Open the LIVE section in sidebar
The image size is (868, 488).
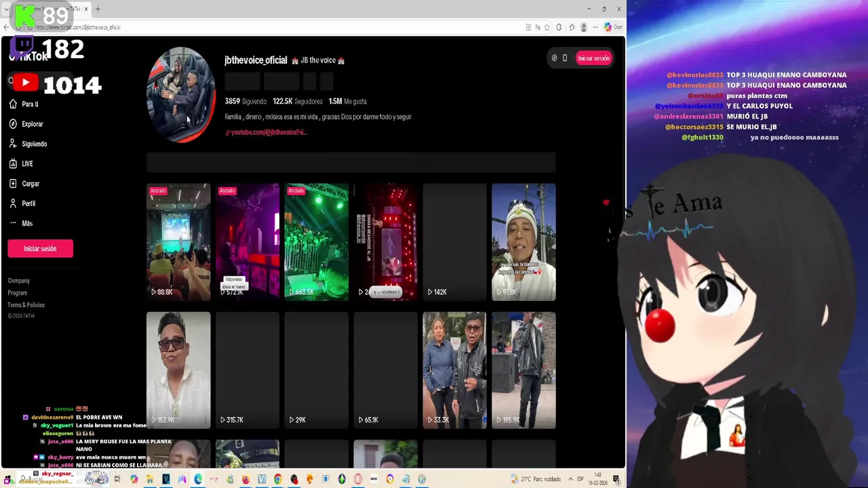point(21,163)
